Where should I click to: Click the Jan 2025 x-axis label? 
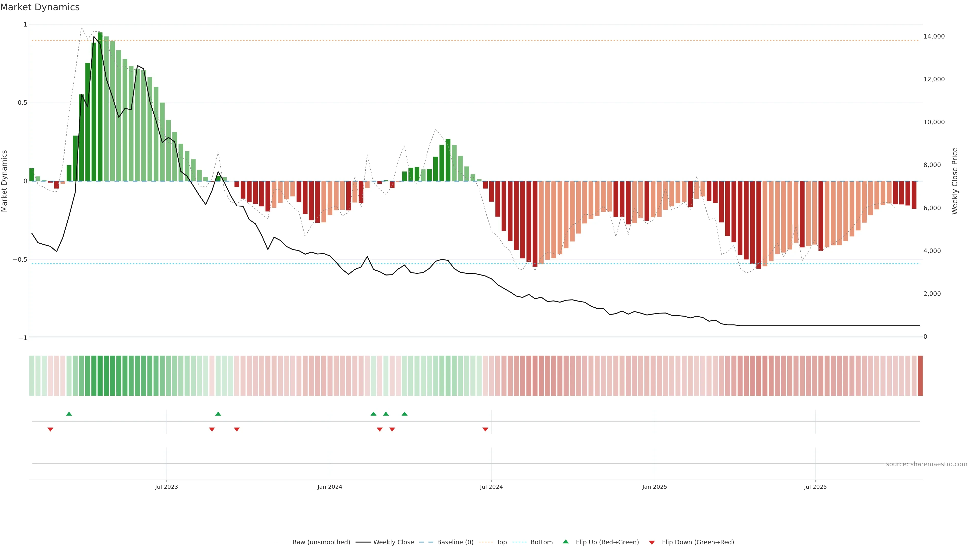[x=654, y=487]
